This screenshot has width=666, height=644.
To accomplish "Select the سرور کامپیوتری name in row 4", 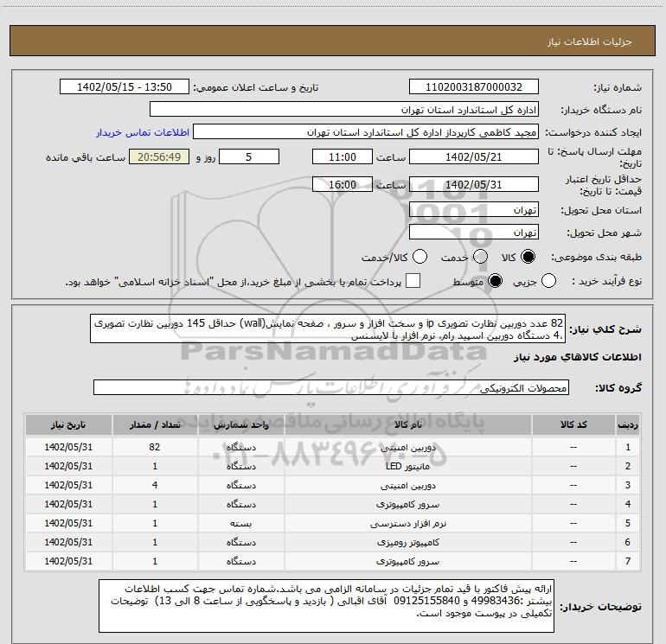I will pos(407,504).
